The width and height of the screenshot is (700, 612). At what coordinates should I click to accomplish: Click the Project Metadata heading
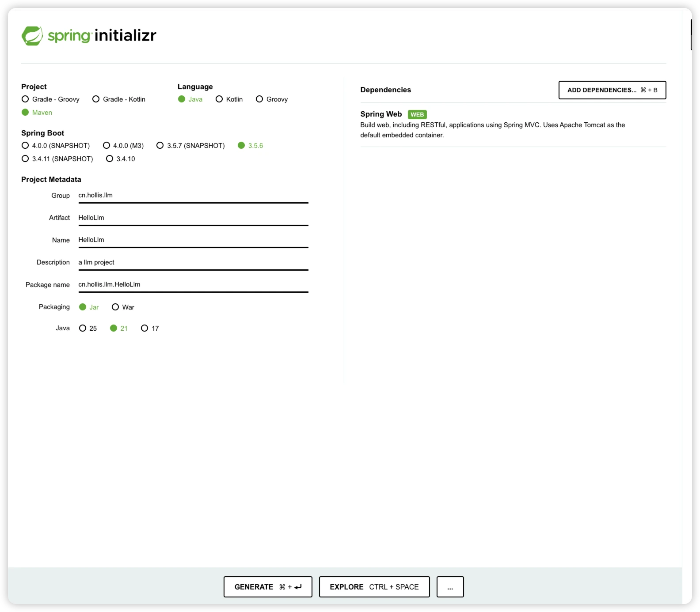coord(51,180)
